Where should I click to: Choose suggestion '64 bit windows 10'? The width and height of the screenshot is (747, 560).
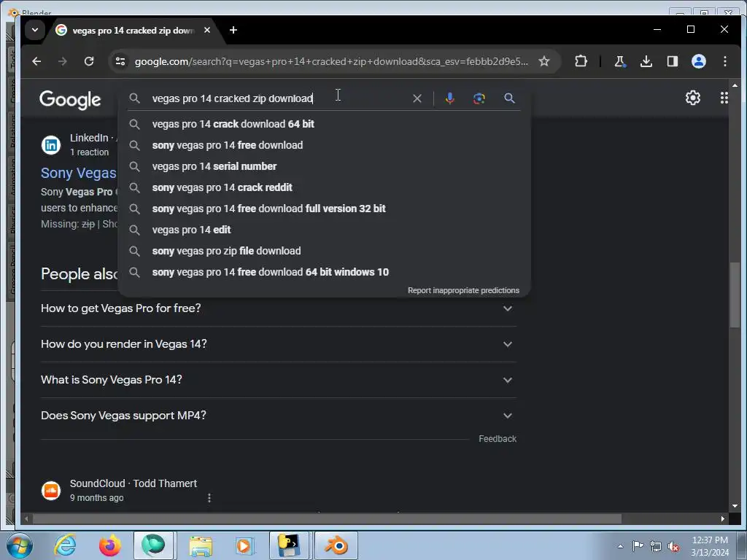point(324,273)
